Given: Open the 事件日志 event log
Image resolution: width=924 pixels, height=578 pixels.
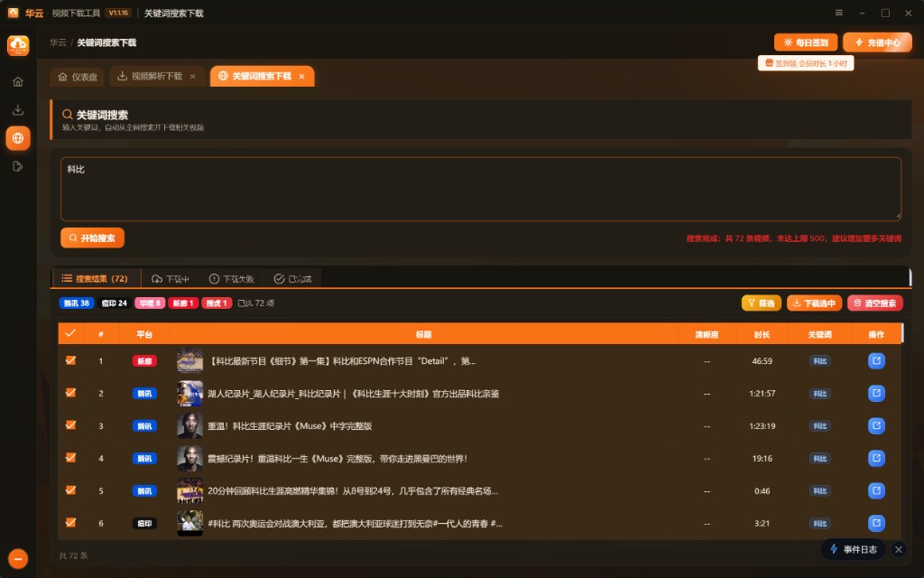Looking at the screenshot, I should point(854,550).
